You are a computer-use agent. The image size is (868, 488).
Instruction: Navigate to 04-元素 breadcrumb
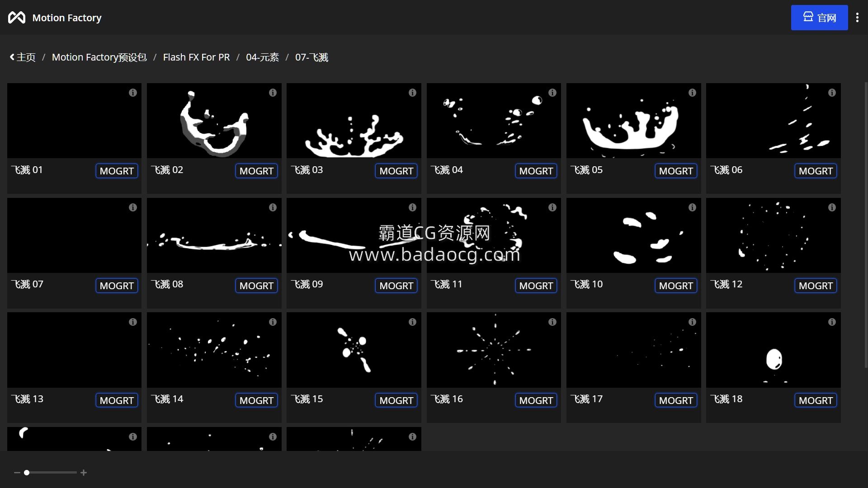(262, 57)
